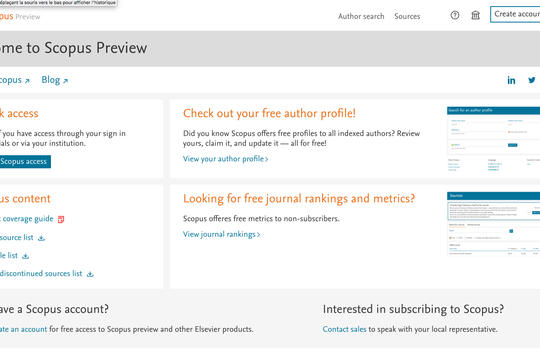Viewport: 540px width, 360px height.
Task: Click the coverage guide link
Action: point(27,219)
